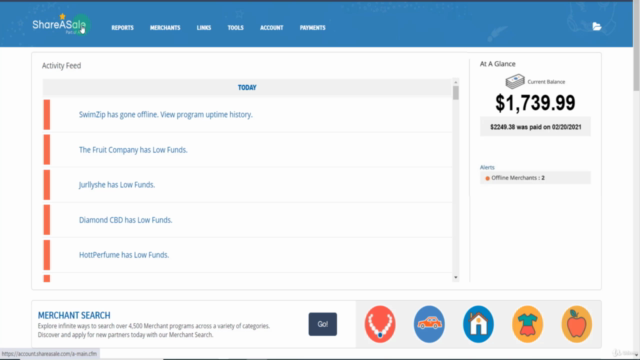This screenshot has height=360, width=640.
Task: Select the food apple category icon
Action: (x=576, y=324)
